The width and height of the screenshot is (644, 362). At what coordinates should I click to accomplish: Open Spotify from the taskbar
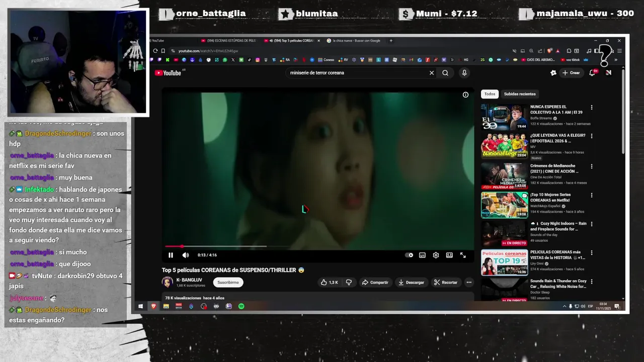pos(242,306)
